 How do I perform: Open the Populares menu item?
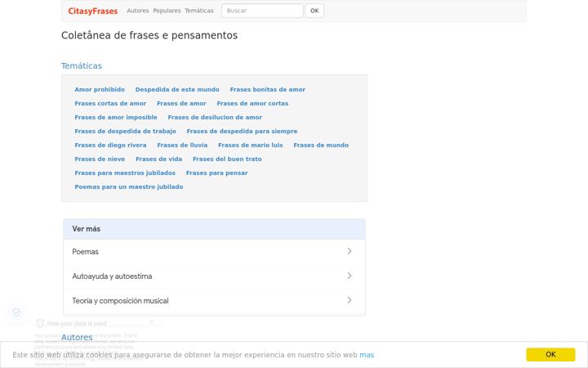pyautogui.click(x=167, y=11)
